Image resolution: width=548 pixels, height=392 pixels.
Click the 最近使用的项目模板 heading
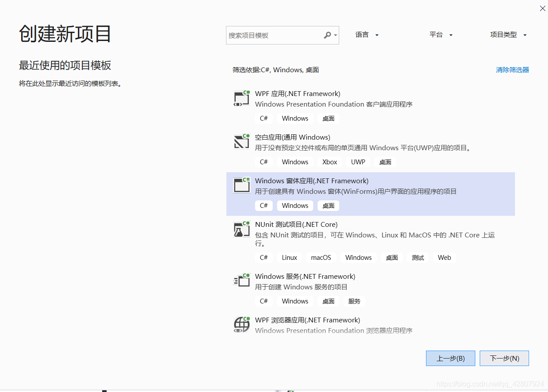tap(65, 66)
